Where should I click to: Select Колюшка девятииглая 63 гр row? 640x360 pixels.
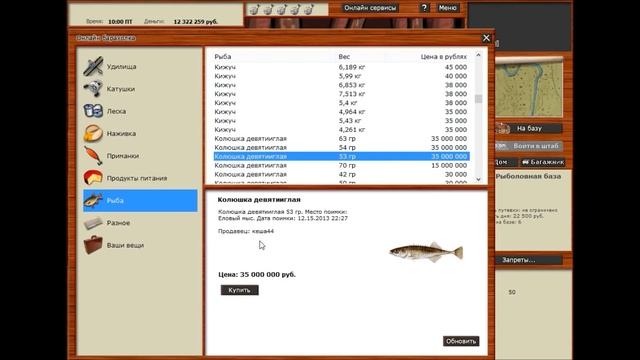tap(341, 139)
